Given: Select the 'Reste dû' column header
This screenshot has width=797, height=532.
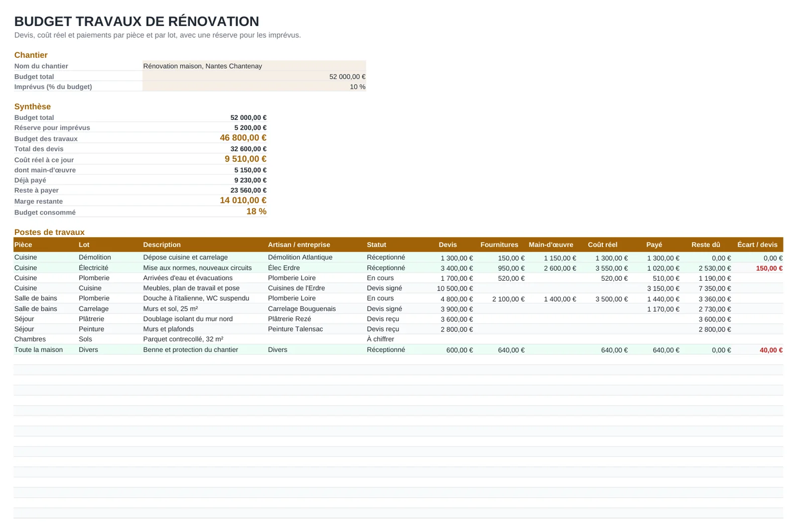Looking at the screenshot, I should (x=705, y=244).
